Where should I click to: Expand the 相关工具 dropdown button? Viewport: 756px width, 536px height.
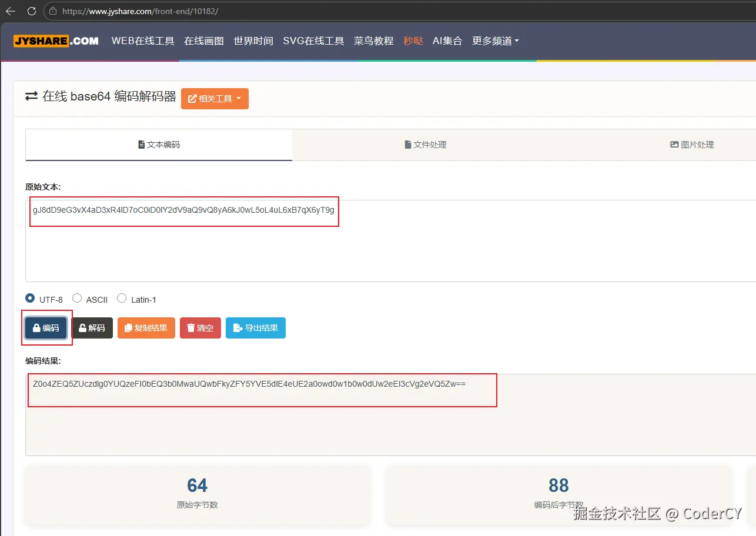215,99
